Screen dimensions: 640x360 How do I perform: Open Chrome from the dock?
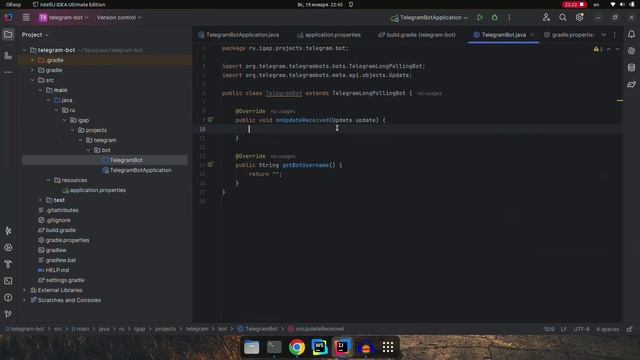coord(297,347)
